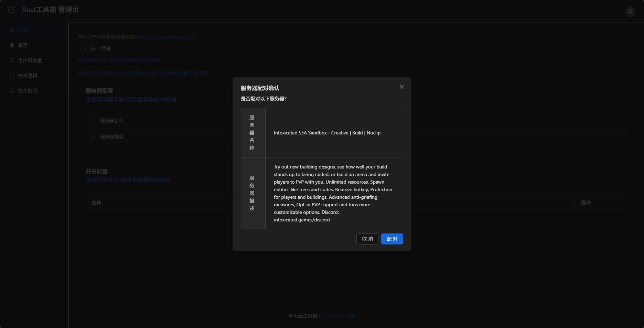Open the user avatar icon
This screenshot has width=644, height=328.
tap(630, 12)
